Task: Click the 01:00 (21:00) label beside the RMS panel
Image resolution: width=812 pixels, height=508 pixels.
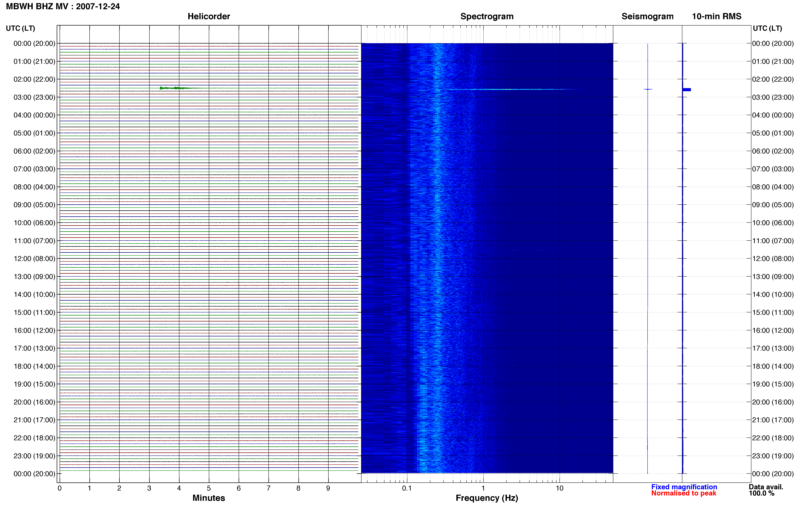Action: (x=773, y=62)
